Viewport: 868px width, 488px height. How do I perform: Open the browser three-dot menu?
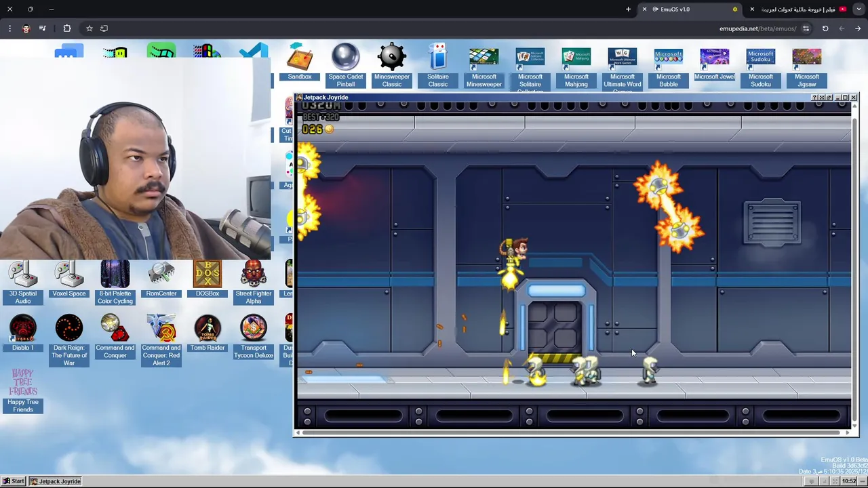point(9,28)
